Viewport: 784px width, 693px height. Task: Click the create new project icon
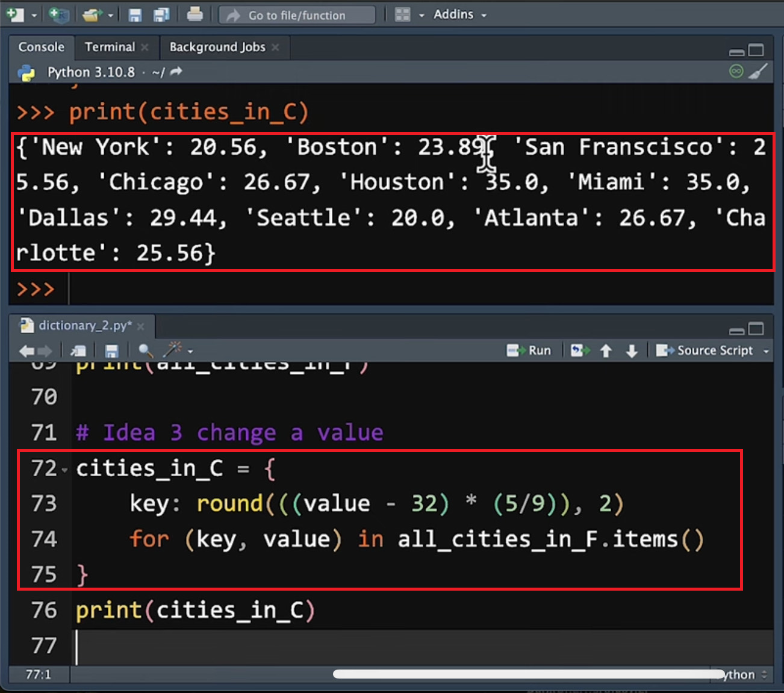point(58,14)
